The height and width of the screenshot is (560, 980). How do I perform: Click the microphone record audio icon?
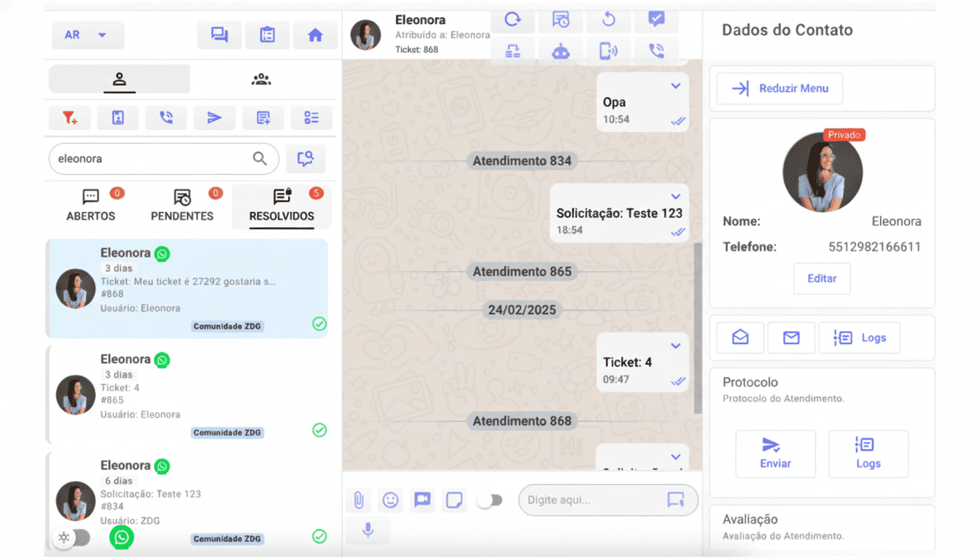(368, 530)
